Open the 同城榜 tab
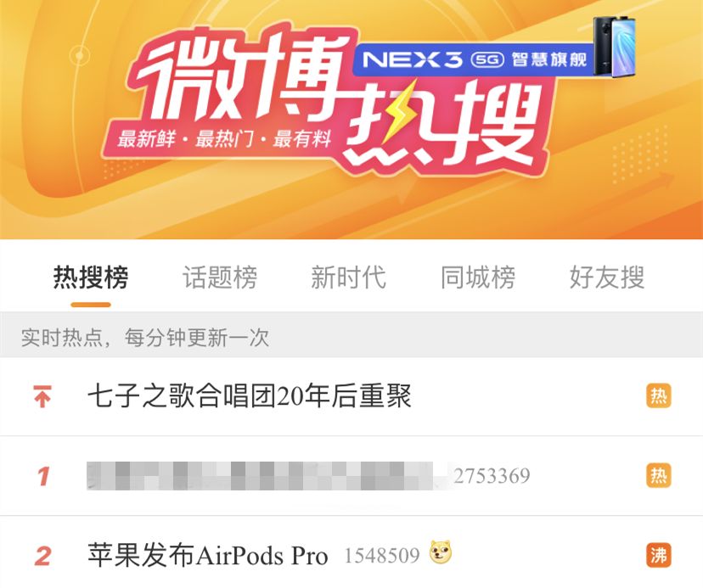 tap(478, 277)
